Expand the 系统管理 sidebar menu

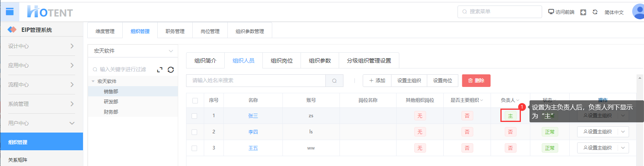pyautogui.click(x=41, y=104)
